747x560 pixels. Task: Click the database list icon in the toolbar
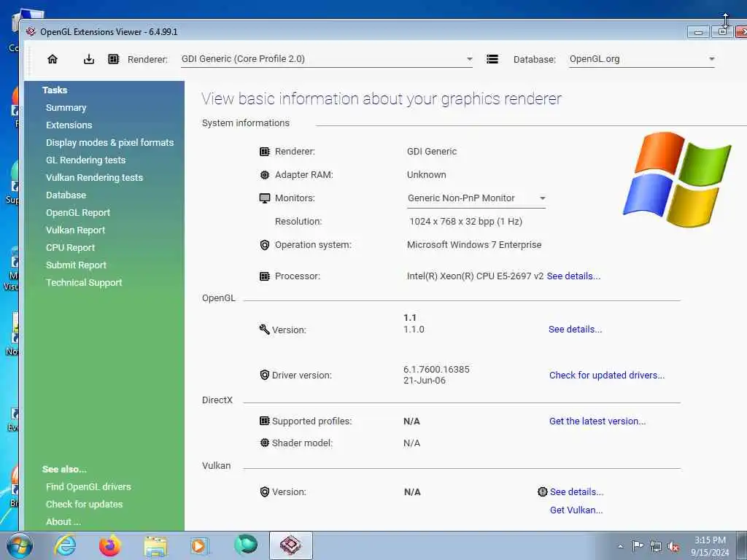(x=492, y=59)
